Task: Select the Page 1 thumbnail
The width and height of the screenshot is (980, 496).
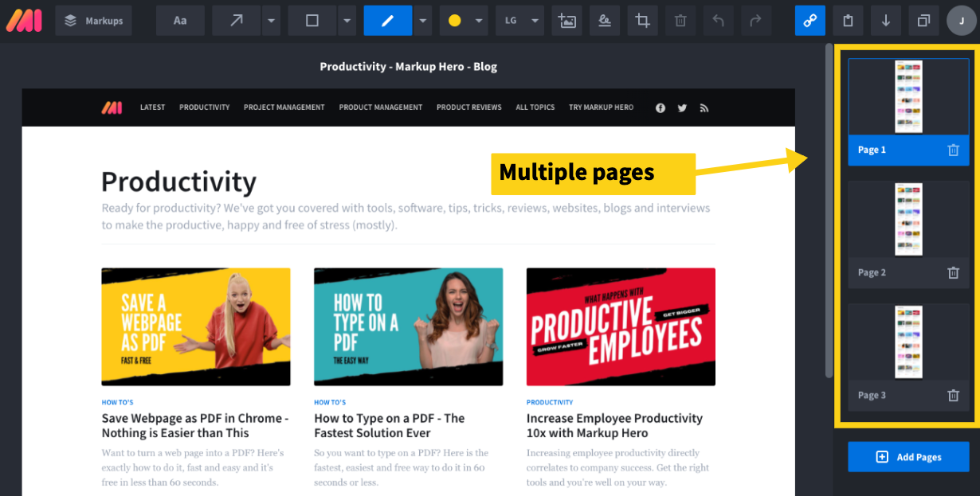Action: point(908,96)
